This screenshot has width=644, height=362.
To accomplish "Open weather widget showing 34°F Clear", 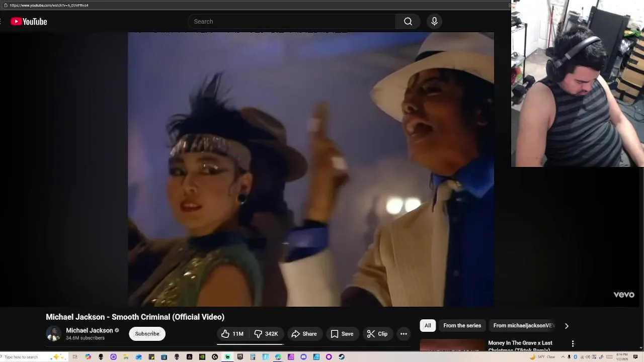I will click(x=542, y=357).
